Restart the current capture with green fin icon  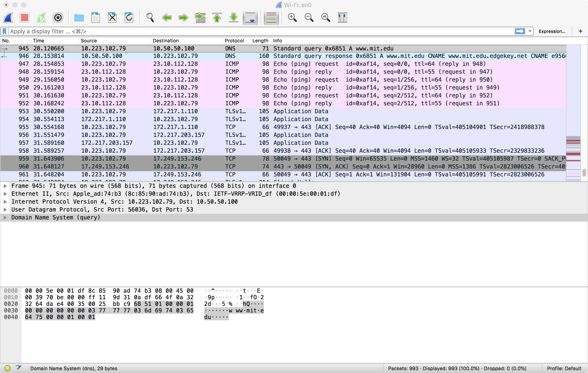click(x=41, y=18)
